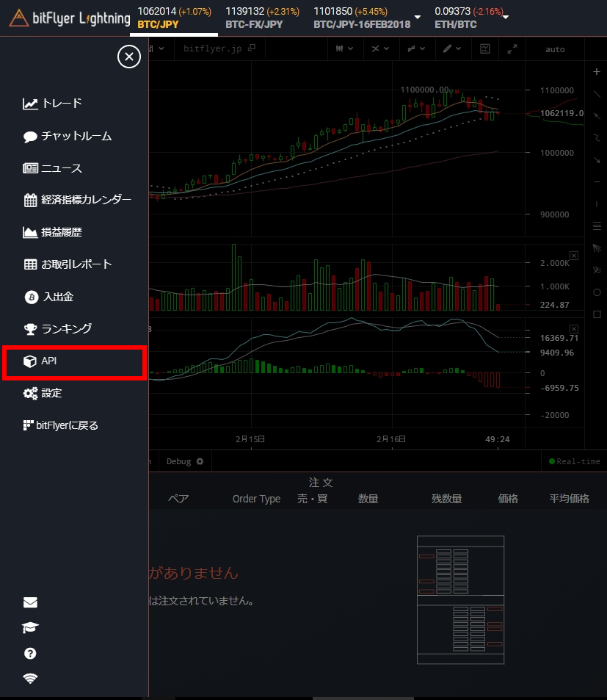The width and height of the screenshot is (607, 700).
Task: Select the parallel horizontal lines tool
Action: tap(597, 226)
